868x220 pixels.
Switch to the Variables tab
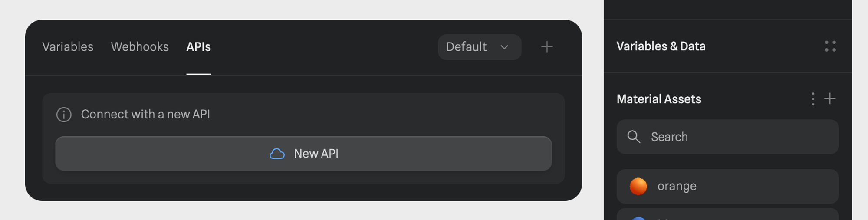pos(68,47)
